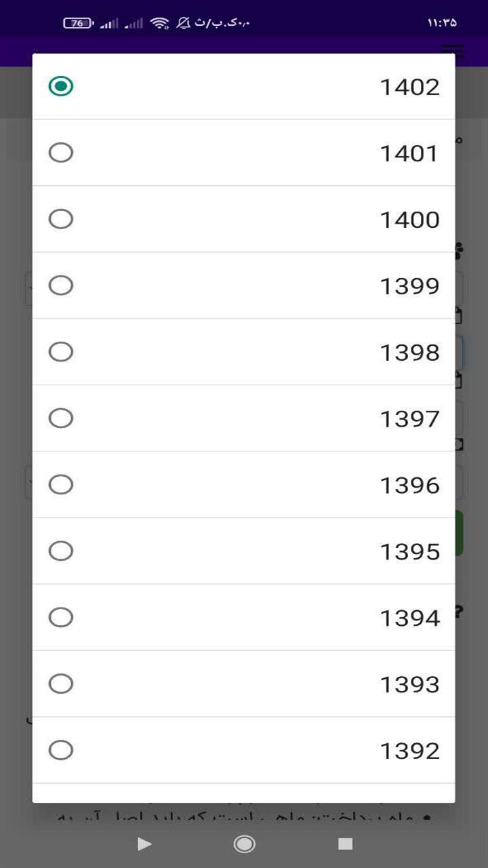Pick year 1395 option text

click(409, 552)
